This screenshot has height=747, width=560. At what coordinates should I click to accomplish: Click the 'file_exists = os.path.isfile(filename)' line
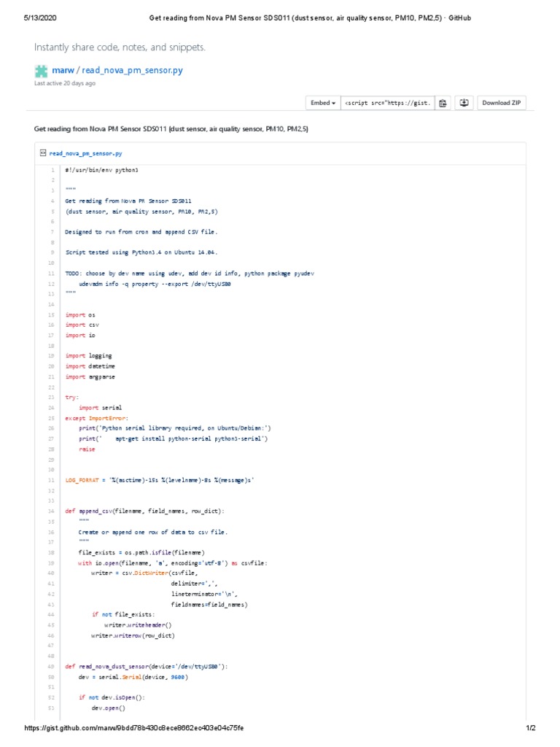141,553
